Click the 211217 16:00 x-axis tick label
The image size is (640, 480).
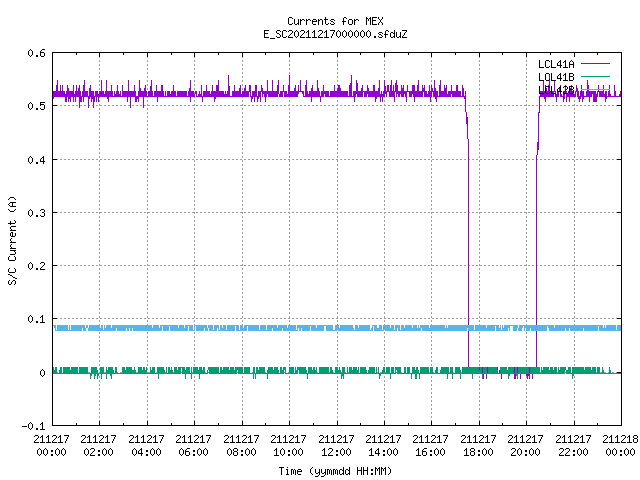431,445
